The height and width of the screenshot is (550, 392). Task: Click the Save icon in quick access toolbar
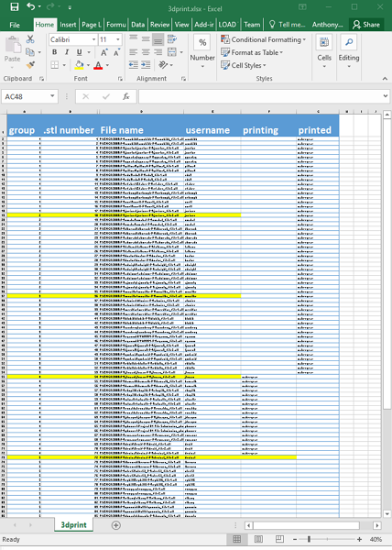coord(15,6)
